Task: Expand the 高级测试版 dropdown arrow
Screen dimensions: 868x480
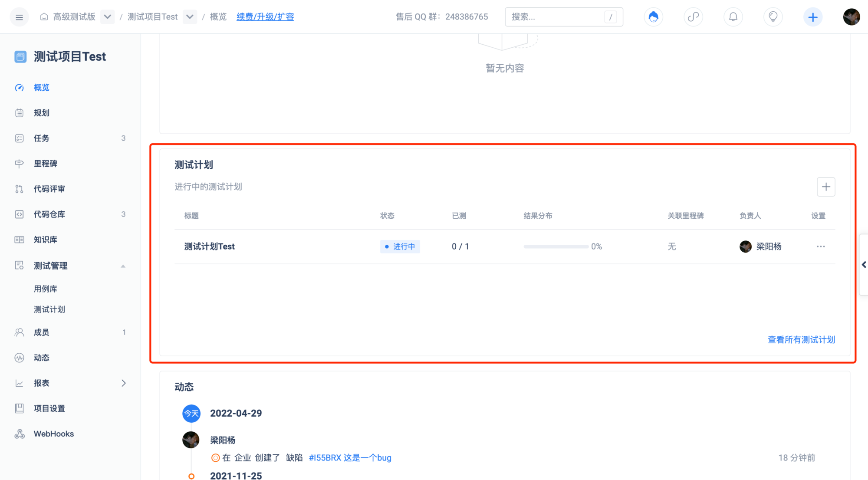Action: coord(107,17)
